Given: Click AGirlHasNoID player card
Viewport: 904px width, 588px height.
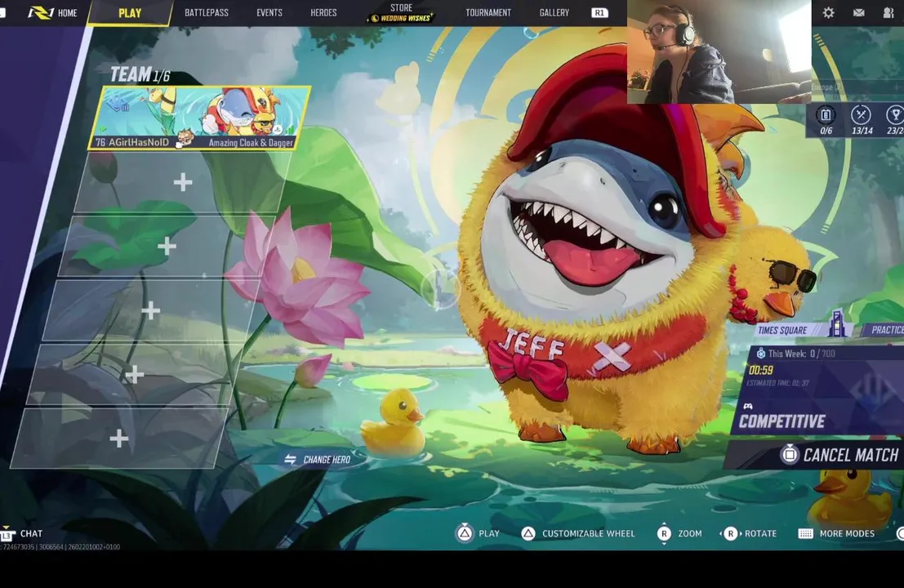Looking at the screenshot, I should tap(199, 118).
